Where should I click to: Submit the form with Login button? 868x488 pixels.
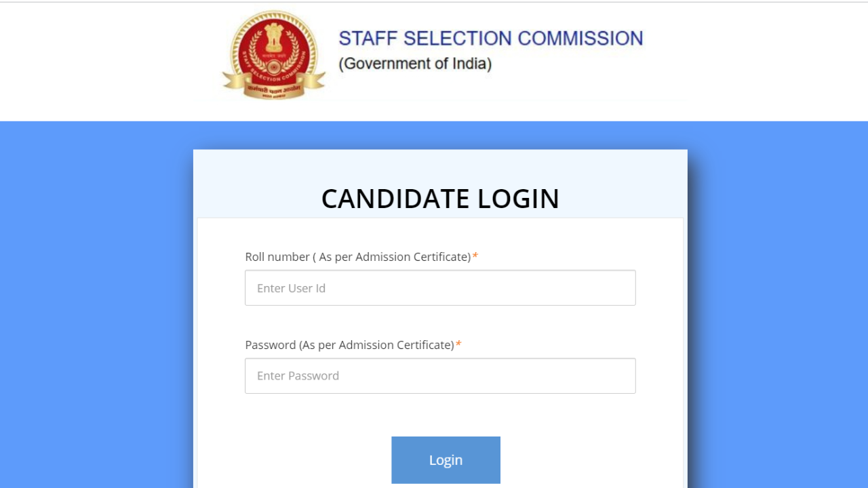pyautogui.click(x=446, y=460)
